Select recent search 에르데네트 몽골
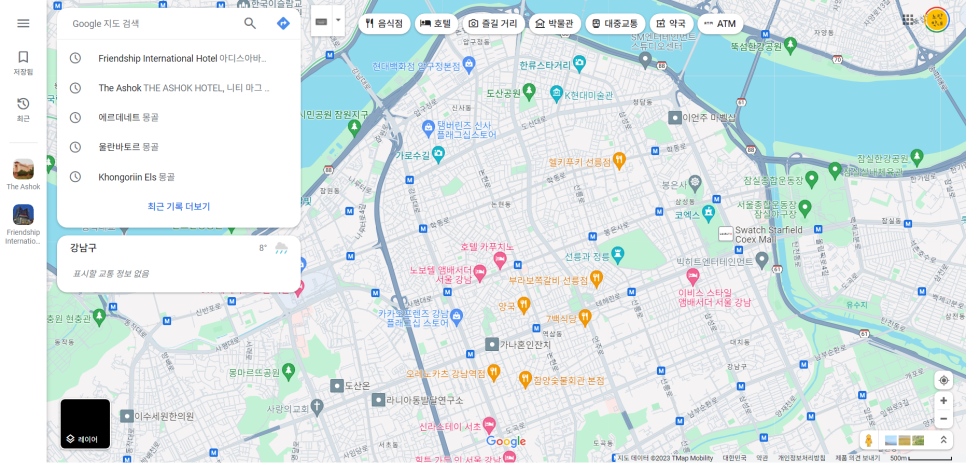 pyautogui.click(x=179, y=118)
